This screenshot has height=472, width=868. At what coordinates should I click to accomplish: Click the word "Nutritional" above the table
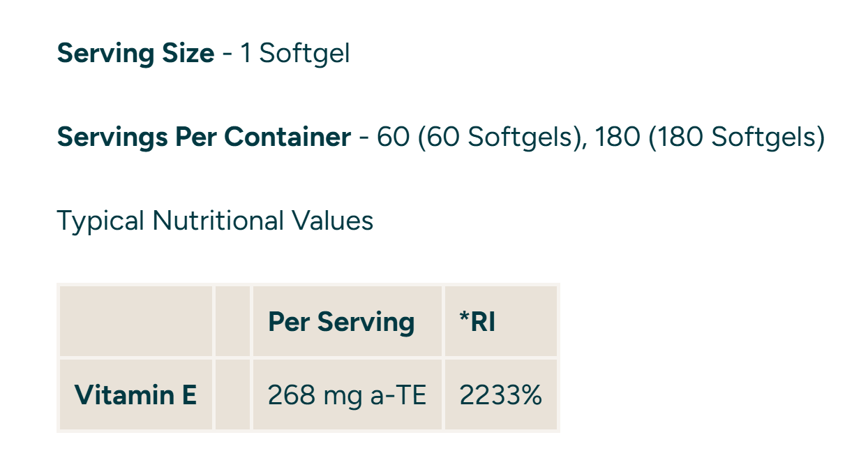(x=218, y=221)
